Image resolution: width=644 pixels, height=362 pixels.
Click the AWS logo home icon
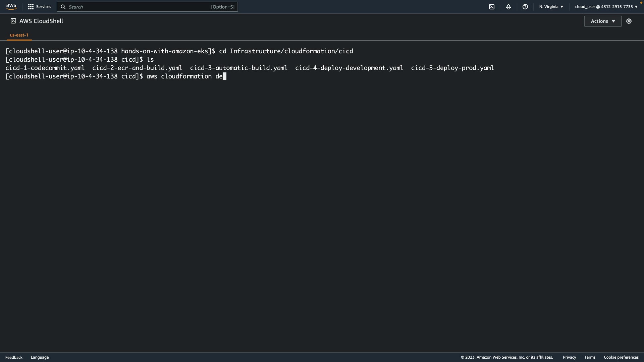click(x=11, y=7)
